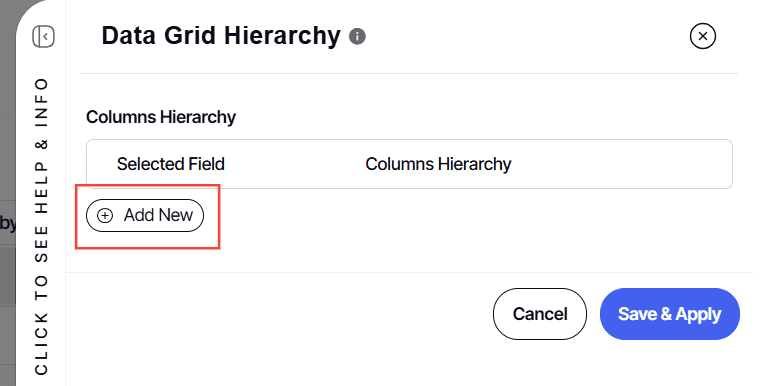Screen dimensions: 764x386
Task: Select the Columns Hierarchy table column header
Action: click(x=438, y=164)
